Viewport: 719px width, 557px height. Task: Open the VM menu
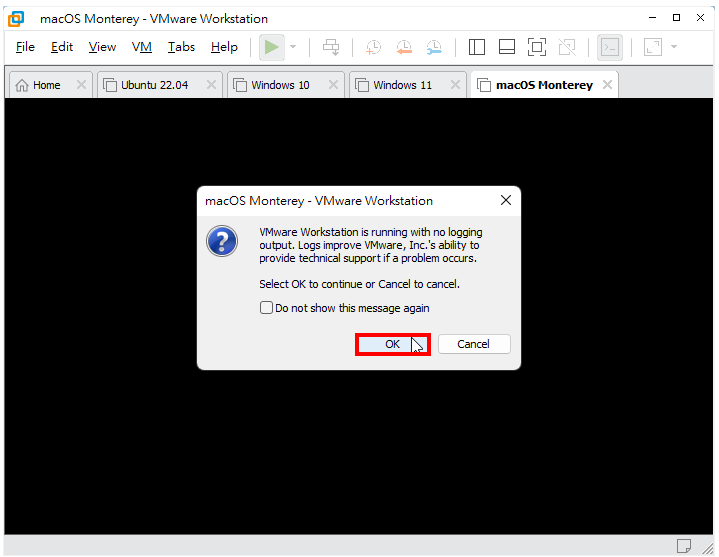(142, 47)
